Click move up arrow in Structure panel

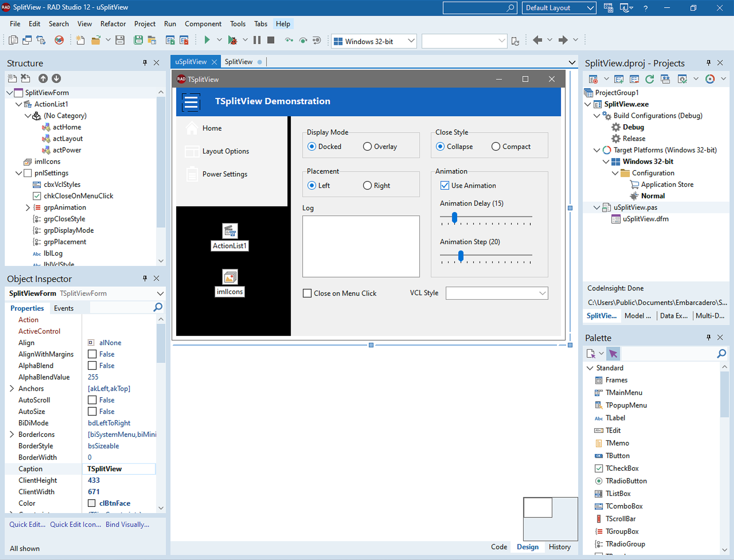click(43, 78)
